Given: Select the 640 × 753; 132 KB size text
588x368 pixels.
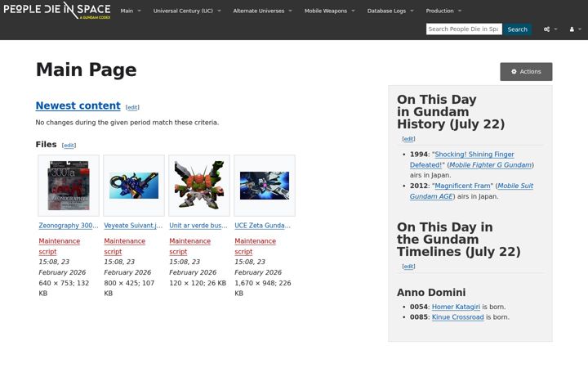Looking at the screenshot, I should tap(64, 288).
